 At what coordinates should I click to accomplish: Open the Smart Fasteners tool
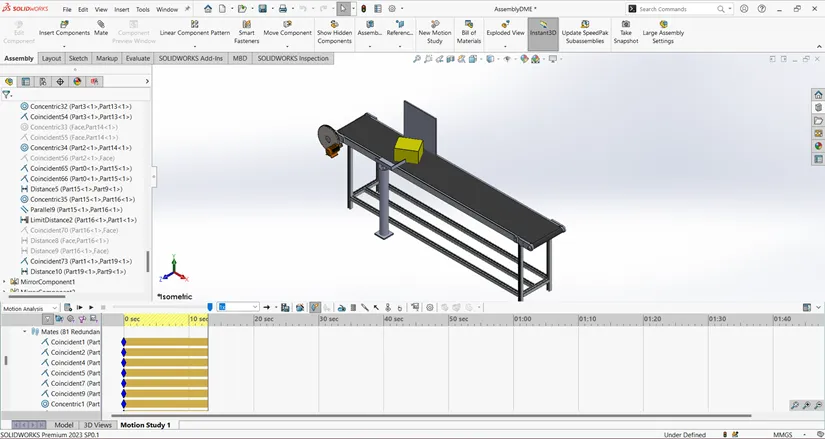tap(246, 24)
